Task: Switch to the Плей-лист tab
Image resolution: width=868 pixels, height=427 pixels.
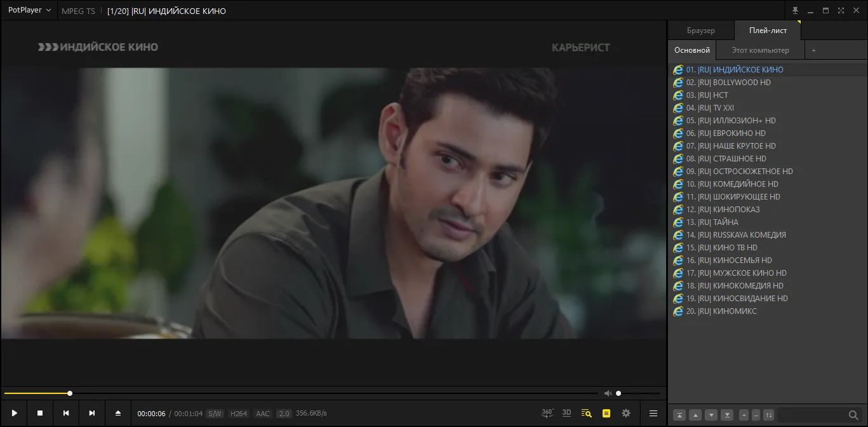Action: click(768, 30)
